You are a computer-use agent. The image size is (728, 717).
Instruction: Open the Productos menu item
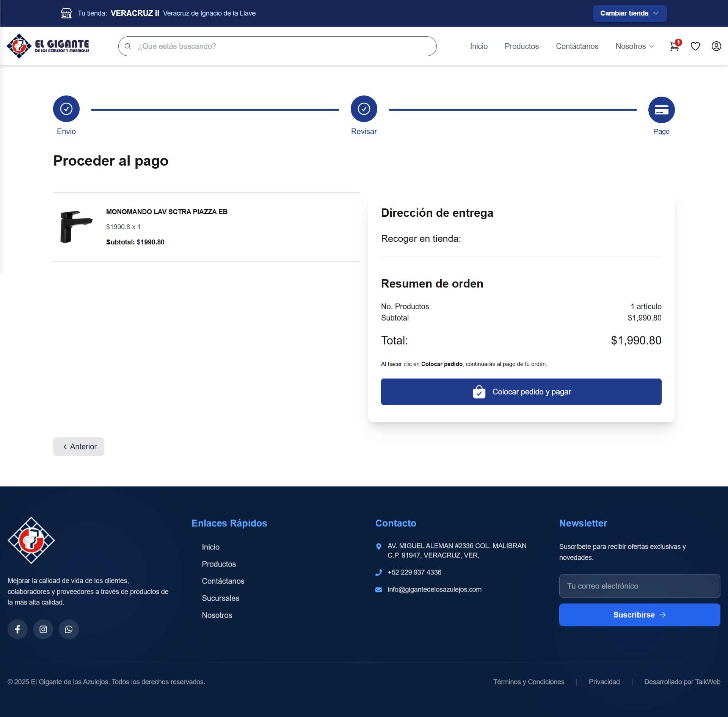click(x=521, y=46)
